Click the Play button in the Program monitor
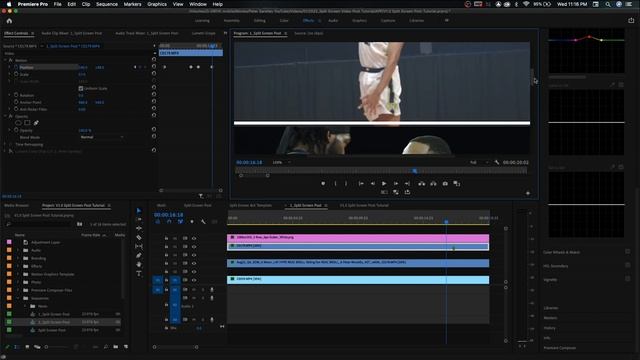 pyautogui.click(x=384, y=184)
